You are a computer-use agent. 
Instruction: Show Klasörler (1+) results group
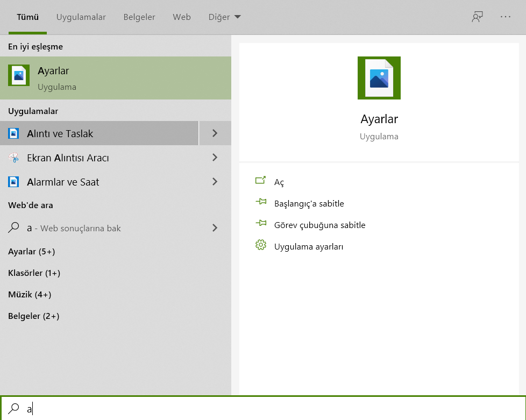coord(34,273)
